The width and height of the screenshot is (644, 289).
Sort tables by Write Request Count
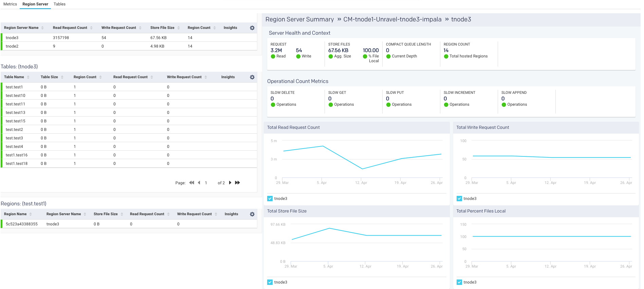tap(206, 77)
